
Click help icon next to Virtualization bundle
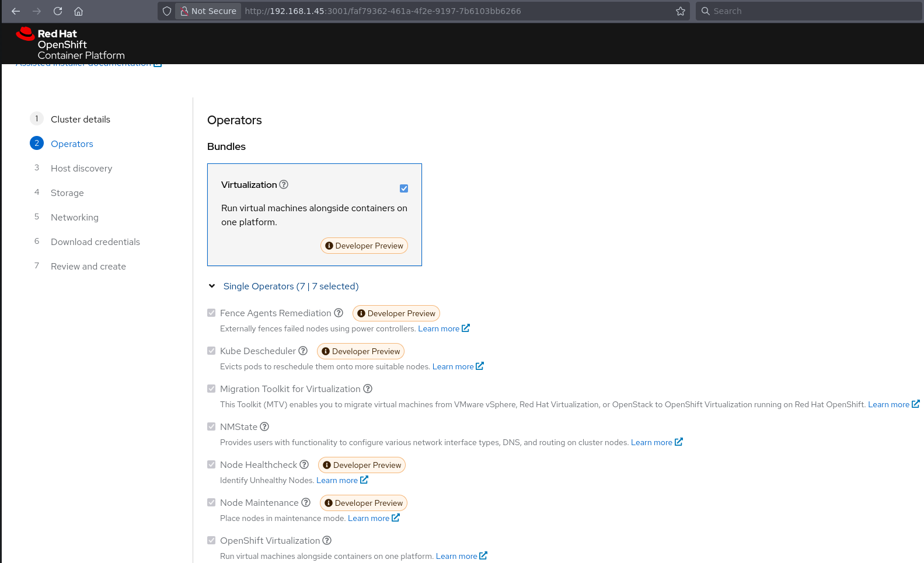click(284, 184)
